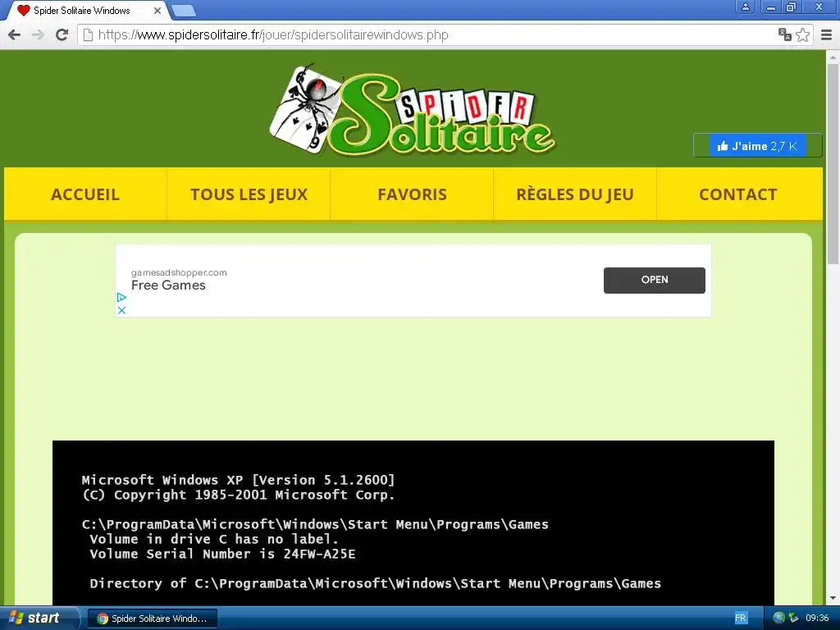The width and height of the screenshot is (840, 630).
Task: Bookmark this page with the star icon
Action: pos(802,34)
